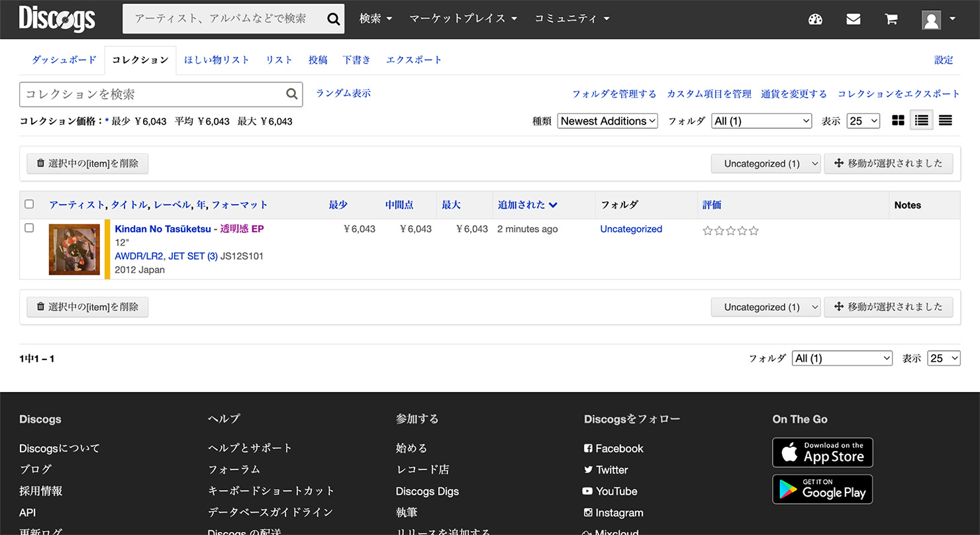Click the Discogs logo

[57, 19]
